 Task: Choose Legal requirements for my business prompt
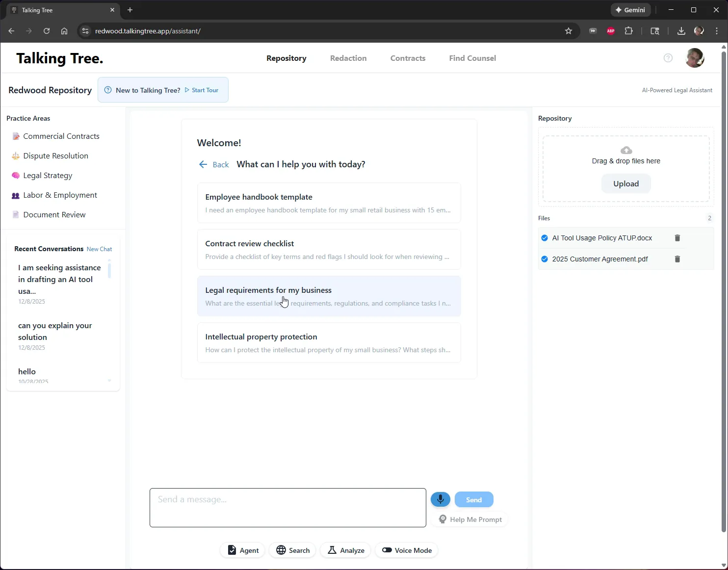[x=329, y=296]
